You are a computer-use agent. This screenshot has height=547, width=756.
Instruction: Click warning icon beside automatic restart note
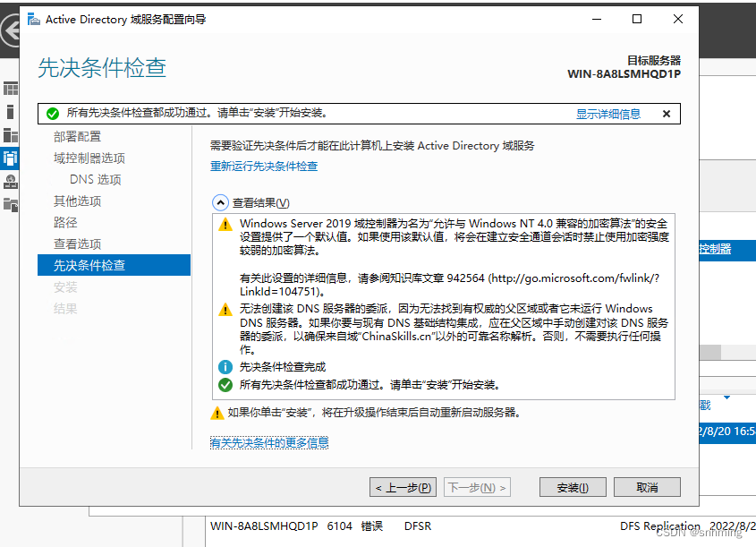click(217, 413)
